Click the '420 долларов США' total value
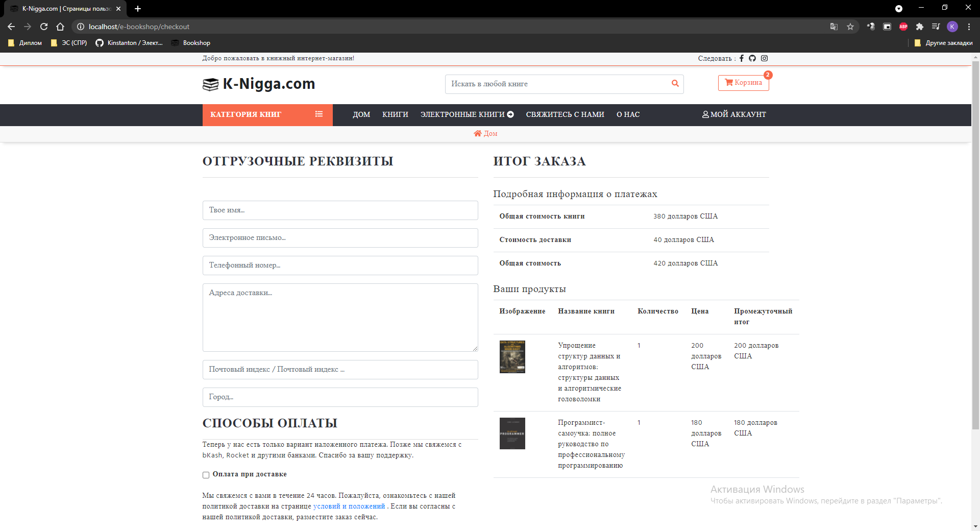This screenshot has height=531, width=980. click(685, 263)
